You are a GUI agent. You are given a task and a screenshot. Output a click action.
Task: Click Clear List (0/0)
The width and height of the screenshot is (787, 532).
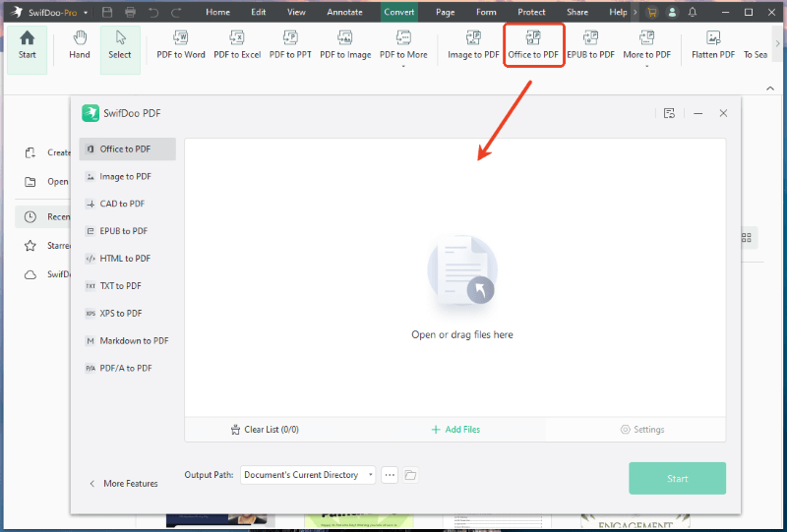tap(265, 430)
